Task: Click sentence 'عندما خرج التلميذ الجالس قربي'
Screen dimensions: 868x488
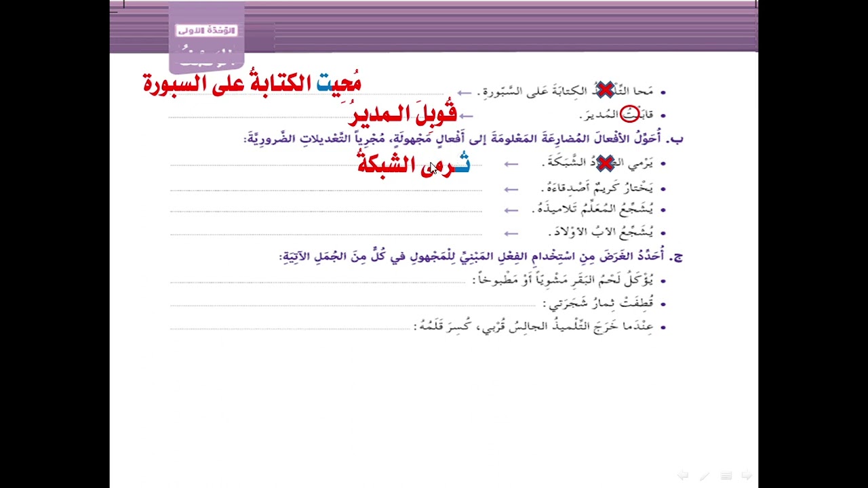Action: coord(535,327)
